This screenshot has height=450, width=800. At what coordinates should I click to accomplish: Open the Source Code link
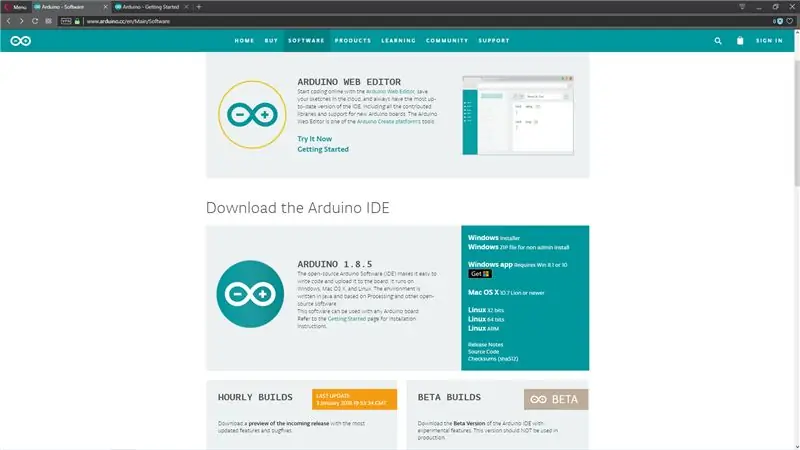point(483,352)
